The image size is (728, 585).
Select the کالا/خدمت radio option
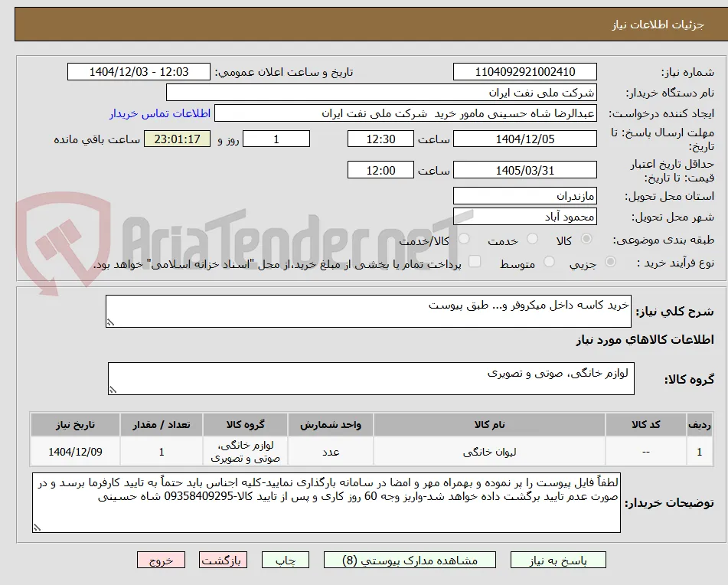(463, 239)
